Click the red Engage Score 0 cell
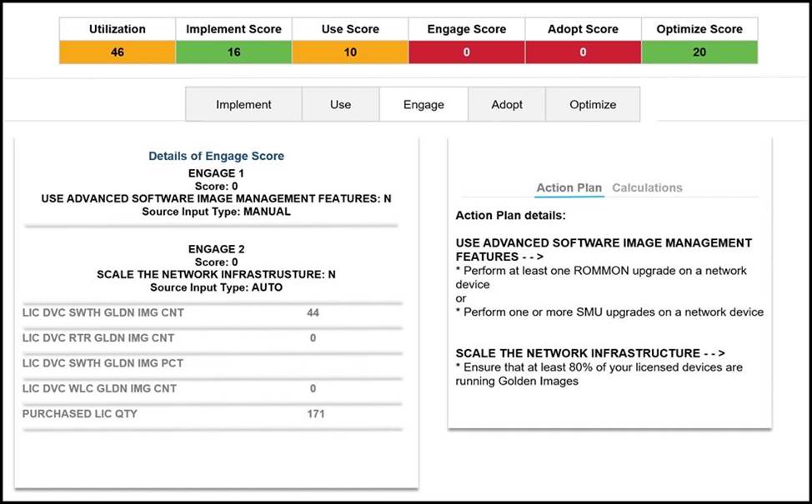The width and height of the screenshot is (812, 504). 466,52
